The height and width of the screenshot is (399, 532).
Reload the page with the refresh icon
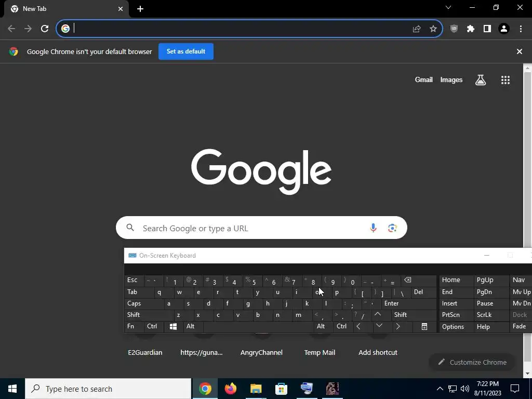click(x=45, y=29)
